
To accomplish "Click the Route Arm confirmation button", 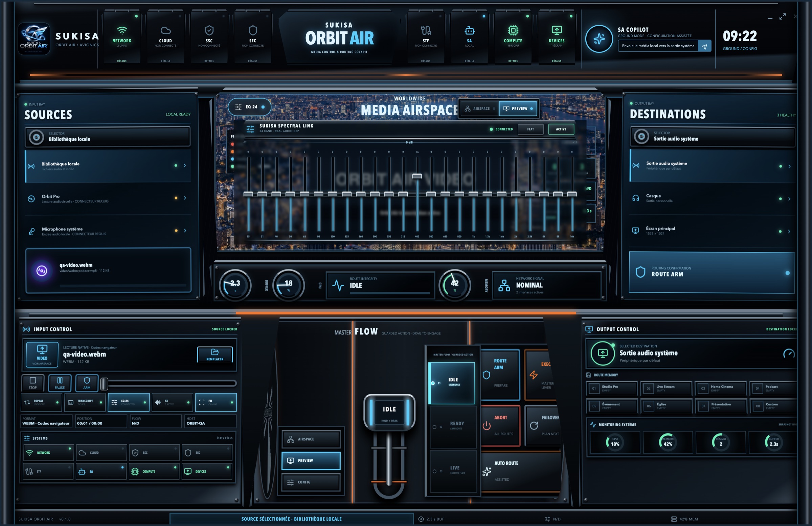I will click(712, 272).
